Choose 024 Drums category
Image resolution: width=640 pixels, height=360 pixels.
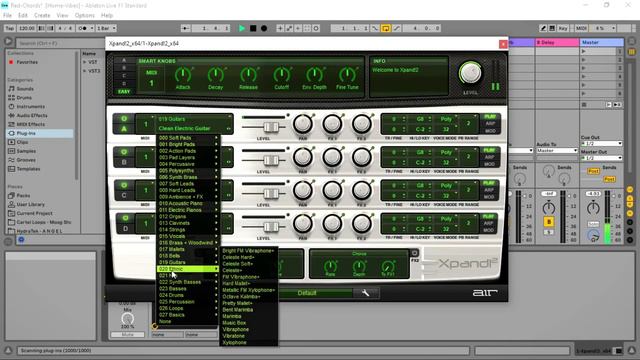pyautogui.click(x=188, y=295)
